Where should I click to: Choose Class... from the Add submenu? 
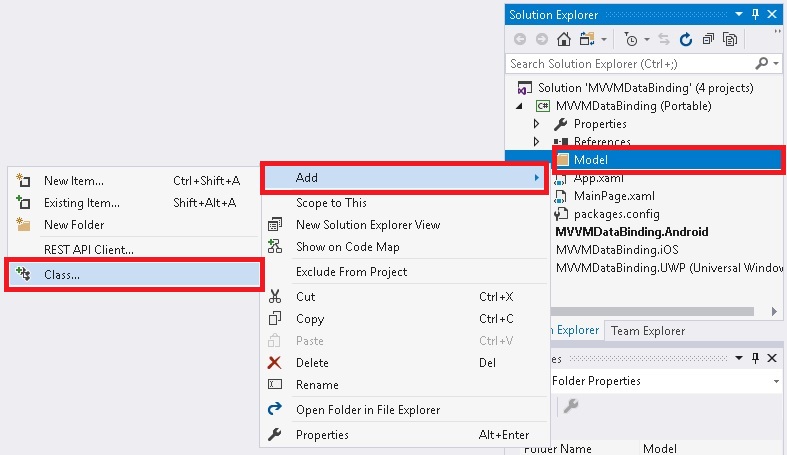click(62, 274)
